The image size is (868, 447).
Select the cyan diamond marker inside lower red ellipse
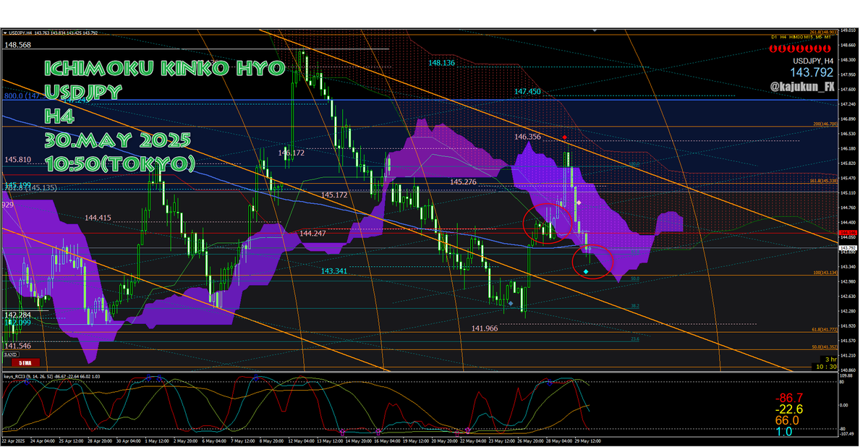click(x=586, y=271)
